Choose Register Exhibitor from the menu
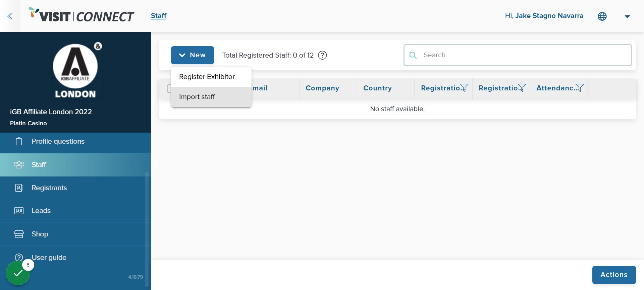Viewport: 644px width, 290px height. 211,77
